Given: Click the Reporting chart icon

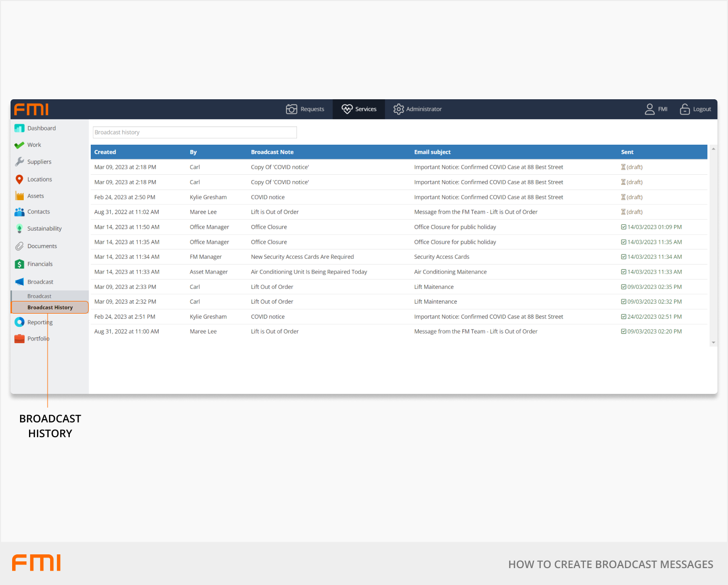Looking at the screenshot, I should point(20,322).
